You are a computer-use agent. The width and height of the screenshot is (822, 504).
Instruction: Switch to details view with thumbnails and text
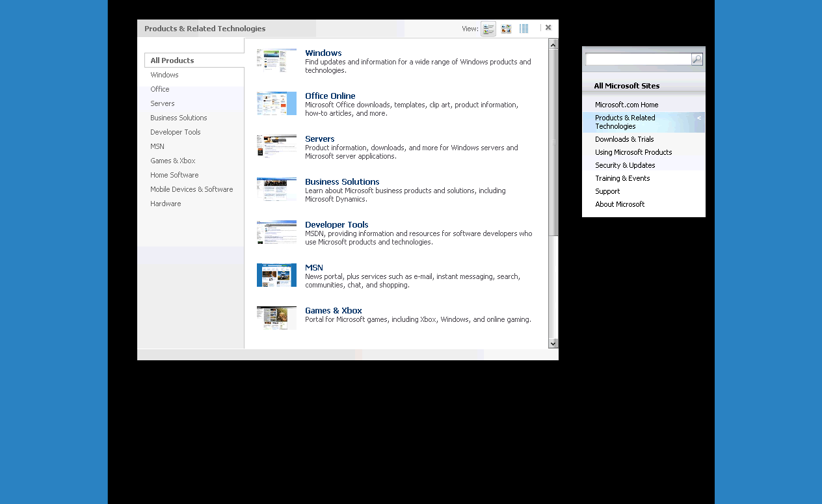488,29
